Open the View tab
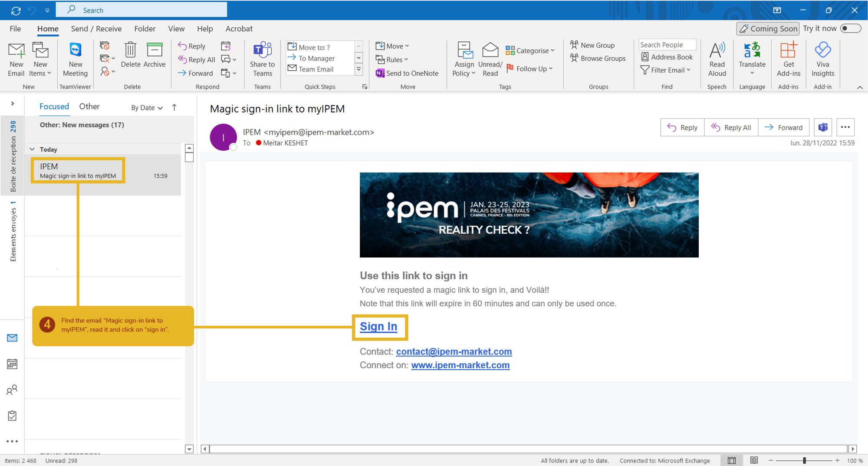This screenshot has width=868, height=466. (176, 29)
